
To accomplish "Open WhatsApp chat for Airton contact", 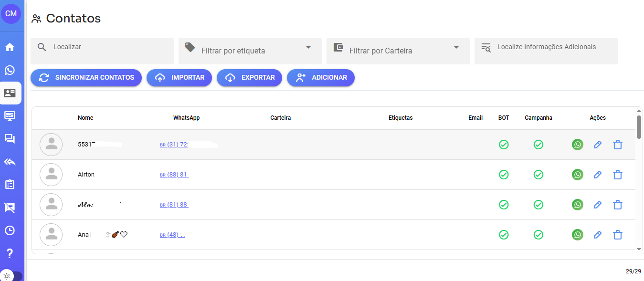I will coord(578,175).
